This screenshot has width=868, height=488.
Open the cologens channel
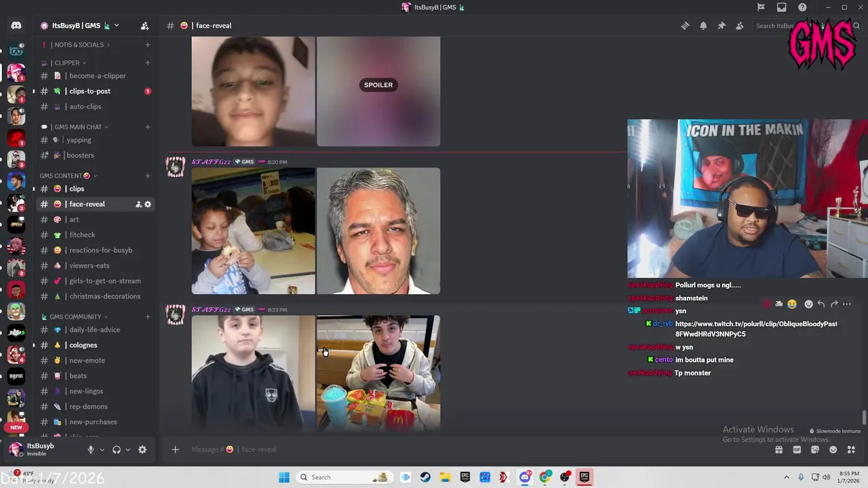(95, 345)
